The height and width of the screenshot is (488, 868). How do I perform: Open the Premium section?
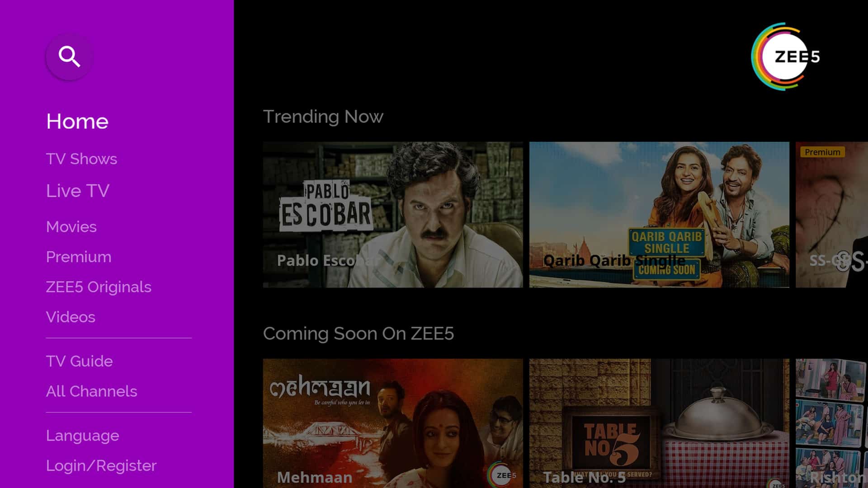coord(78,257)
